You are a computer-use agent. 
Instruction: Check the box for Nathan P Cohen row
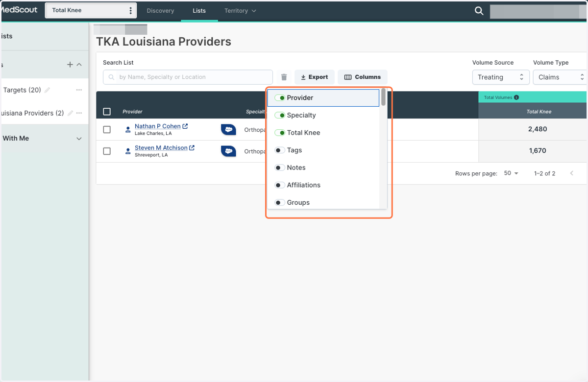pos(107,130)
